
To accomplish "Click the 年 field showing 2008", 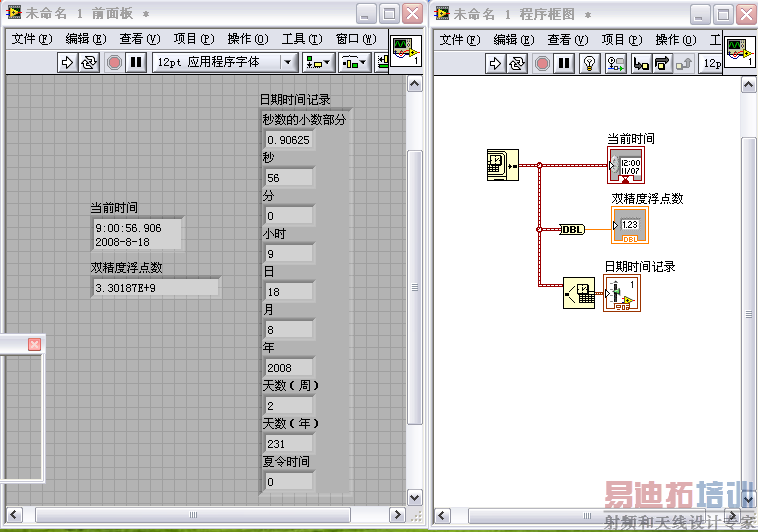I will (x=289, y=368).
